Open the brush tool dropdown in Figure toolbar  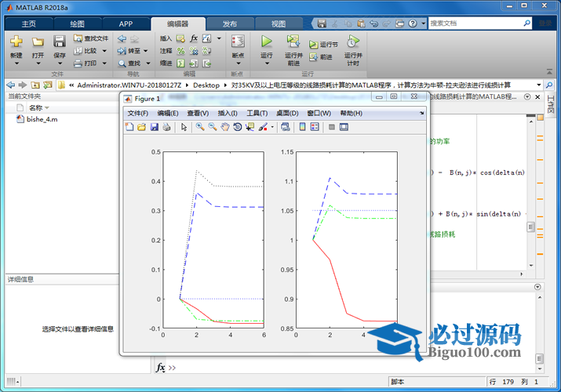272,127
